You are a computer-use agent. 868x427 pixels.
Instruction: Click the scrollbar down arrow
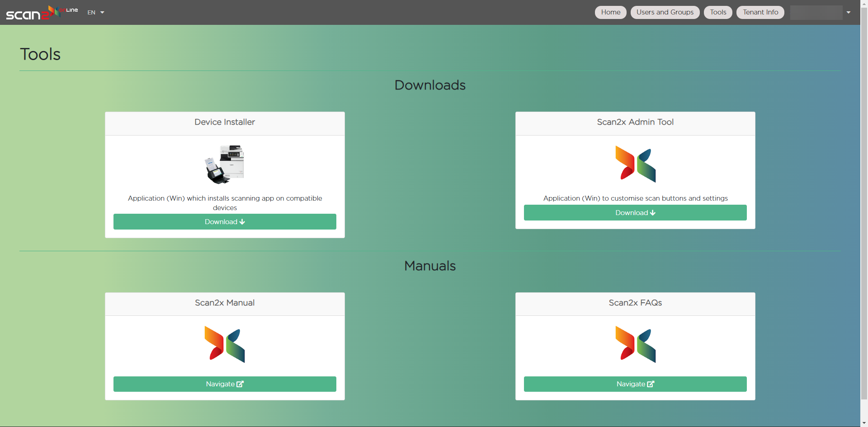(x=864, y=423)
